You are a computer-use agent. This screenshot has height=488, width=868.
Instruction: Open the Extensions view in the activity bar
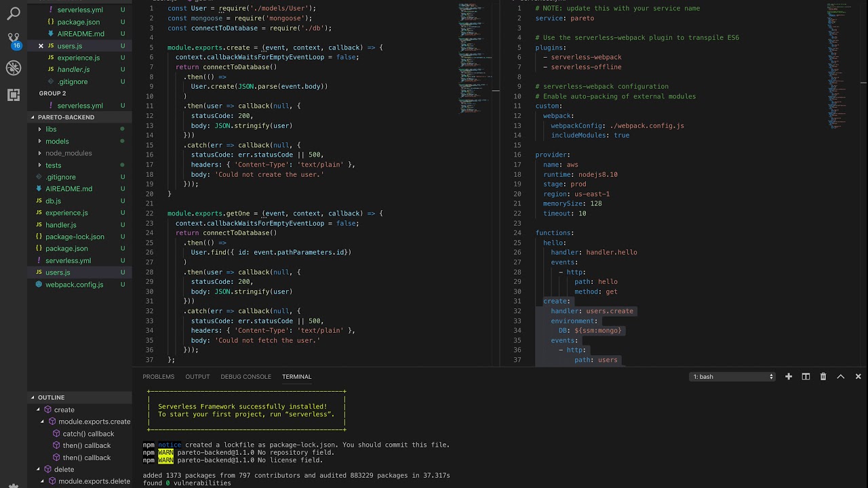(13, 95)
